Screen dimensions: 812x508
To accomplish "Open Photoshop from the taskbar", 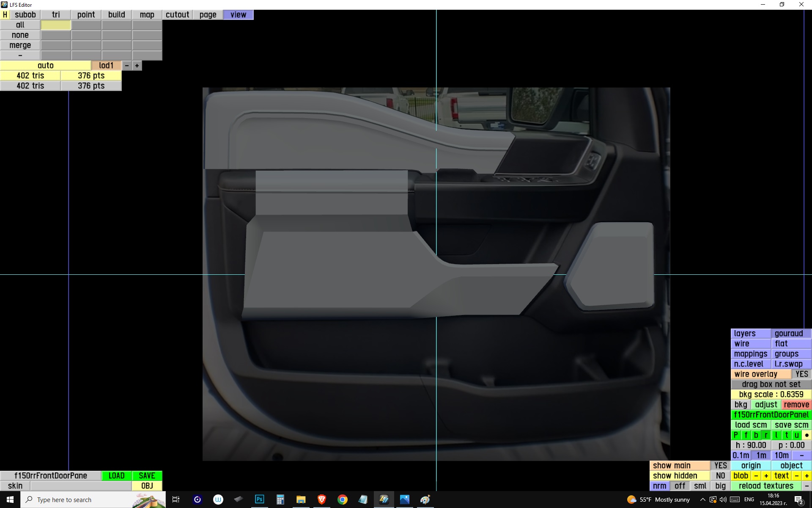I will click(x=259, y=500).
